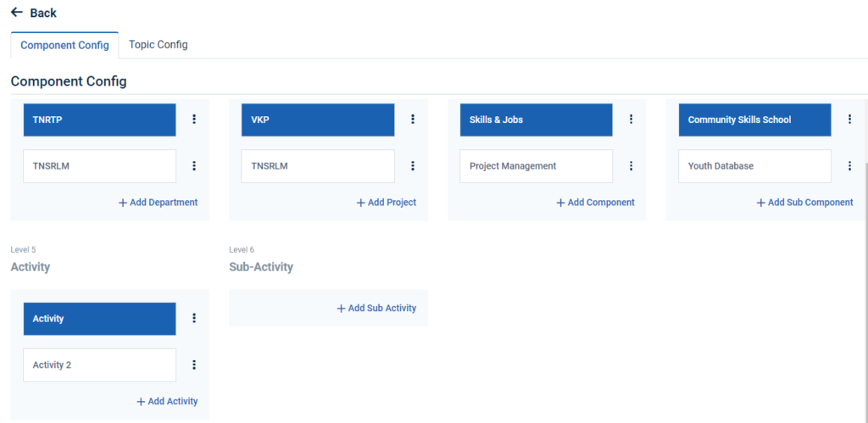
Task: Open options menu next to Youth Database
Action: pyautogui.click(x=850, y=166)
